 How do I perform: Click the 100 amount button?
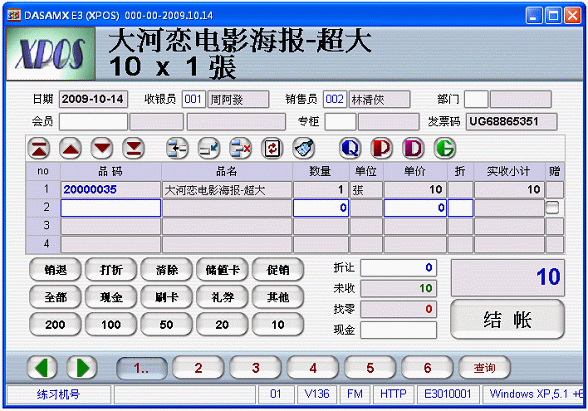tap(111, 324)
